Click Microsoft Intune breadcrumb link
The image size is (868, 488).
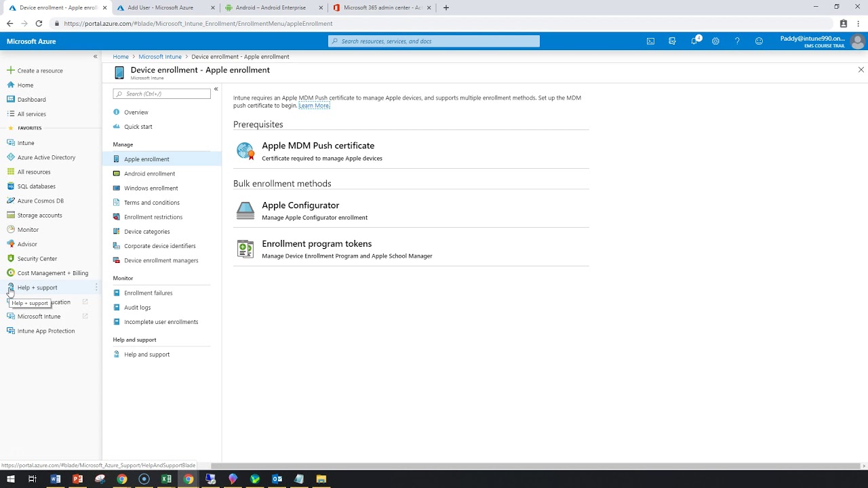160,57
